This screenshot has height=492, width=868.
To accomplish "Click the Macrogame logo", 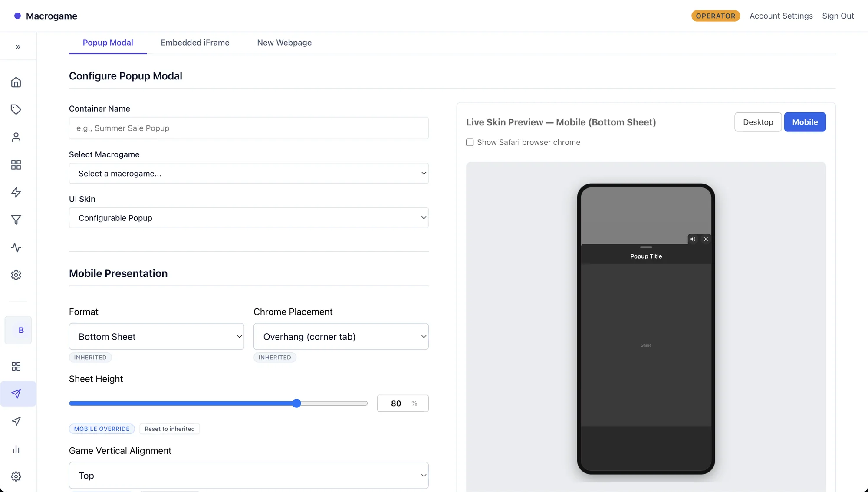I will 46,16.
